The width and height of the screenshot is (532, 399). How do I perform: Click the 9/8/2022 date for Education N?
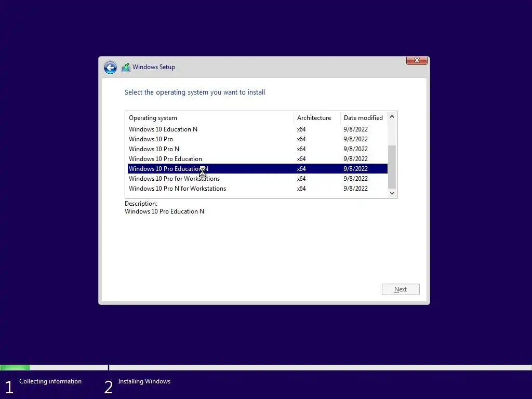[355, 129]
